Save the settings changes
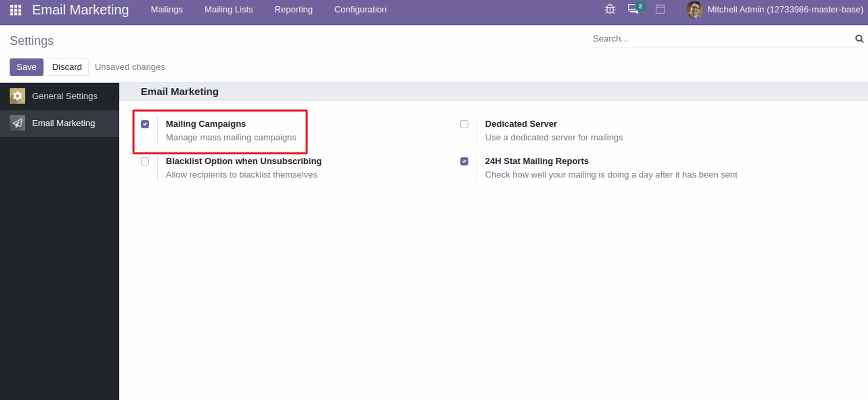This screenshot has width=868, height=400. (27, 67)
